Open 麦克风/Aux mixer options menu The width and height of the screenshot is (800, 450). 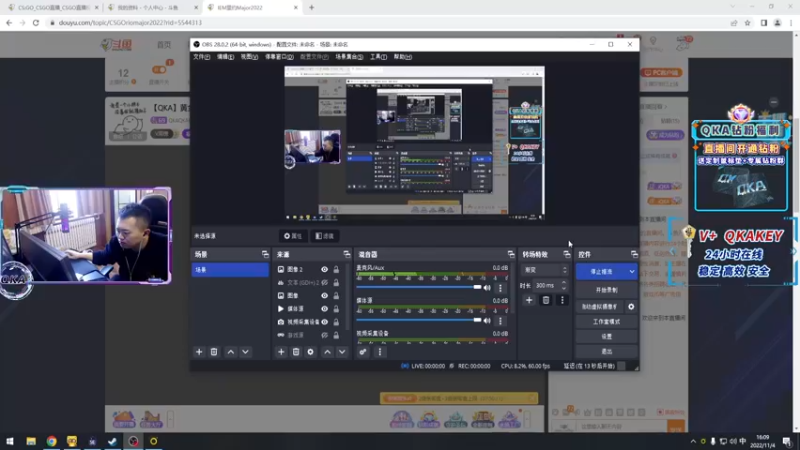tap(500, 288)
